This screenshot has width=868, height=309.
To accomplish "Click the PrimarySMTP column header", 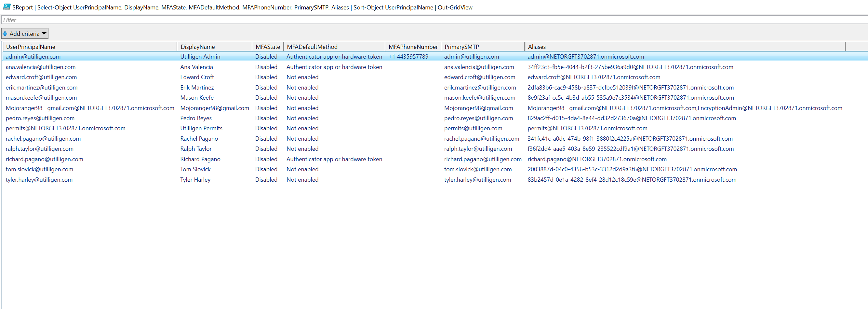I will (461, 47).
